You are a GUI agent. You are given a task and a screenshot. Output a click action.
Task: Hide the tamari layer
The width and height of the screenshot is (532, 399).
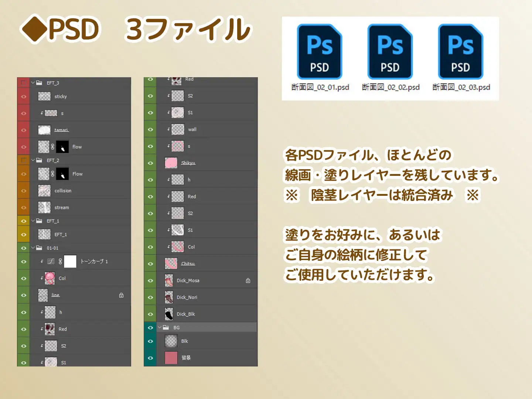pos(24,130)
